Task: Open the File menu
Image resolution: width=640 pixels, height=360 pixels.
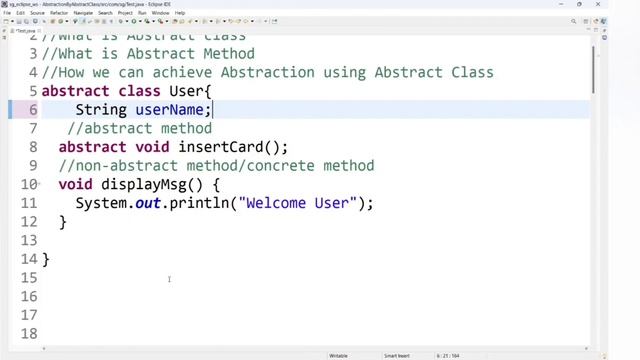Action: coord(7,13)
